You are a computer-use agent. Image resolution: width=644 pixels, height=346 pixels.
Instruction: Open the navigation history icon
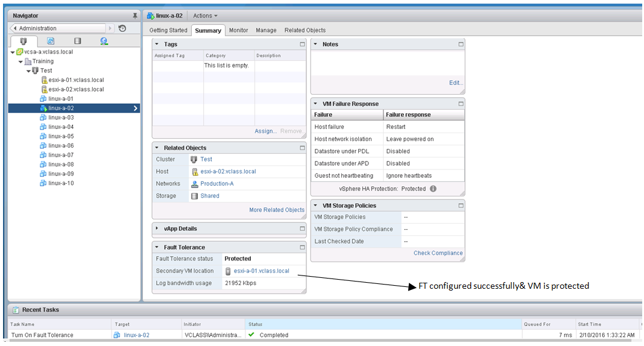pos(122,28)
